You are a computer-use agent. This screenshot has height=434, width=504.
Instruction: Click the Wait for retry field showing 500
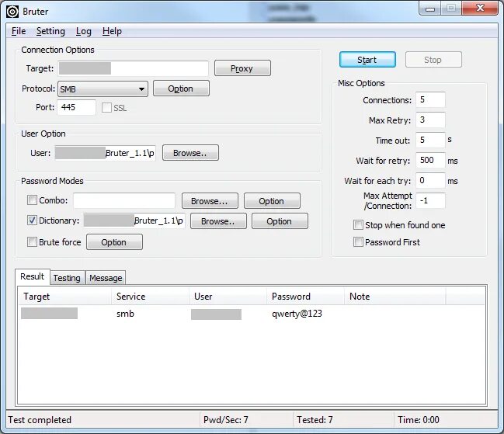pyautogui.click(x=430, y=160)
